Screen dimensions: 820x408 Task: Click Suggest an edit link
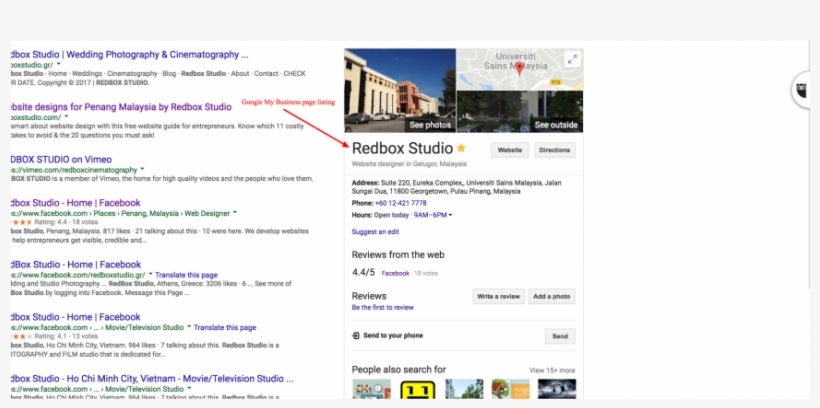pyautogui.click(x=375, y=232)
